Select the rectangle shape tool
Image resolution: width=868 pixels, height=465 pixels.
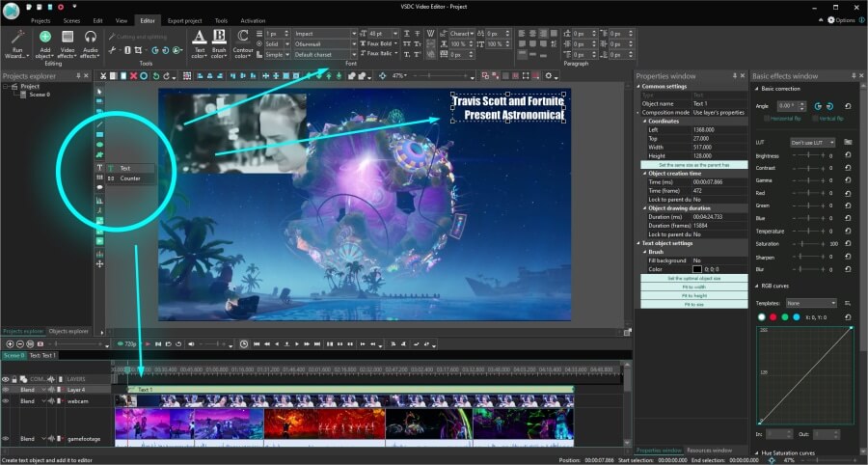[99, 134]
